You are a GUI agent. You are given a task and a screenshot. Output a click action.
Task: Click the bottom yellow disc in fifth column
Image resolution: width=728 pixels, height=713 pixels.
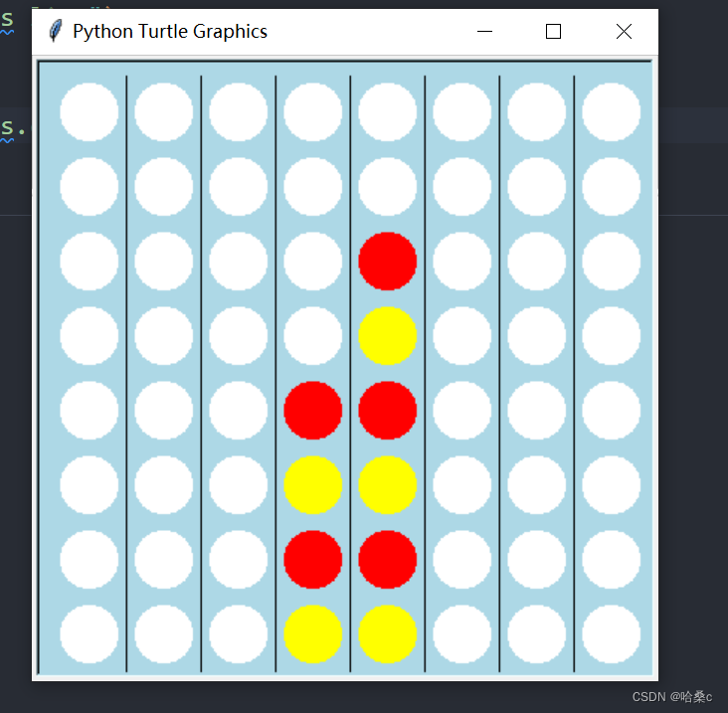tap(387, 634)
